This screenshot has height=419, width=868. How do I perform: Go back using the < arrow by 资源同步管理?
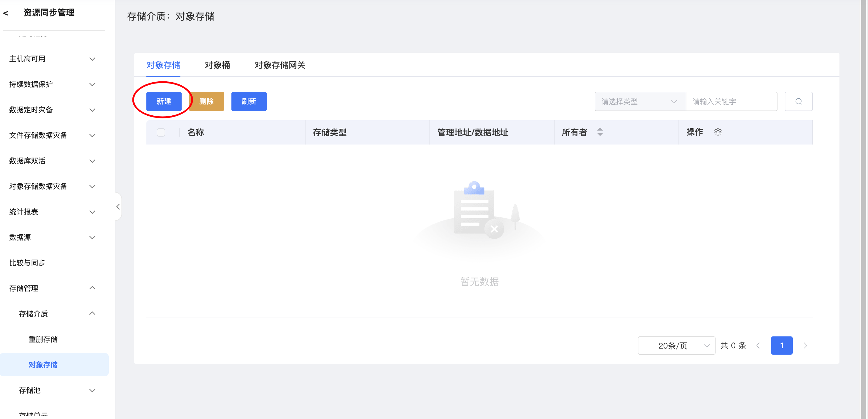(6, 13)
